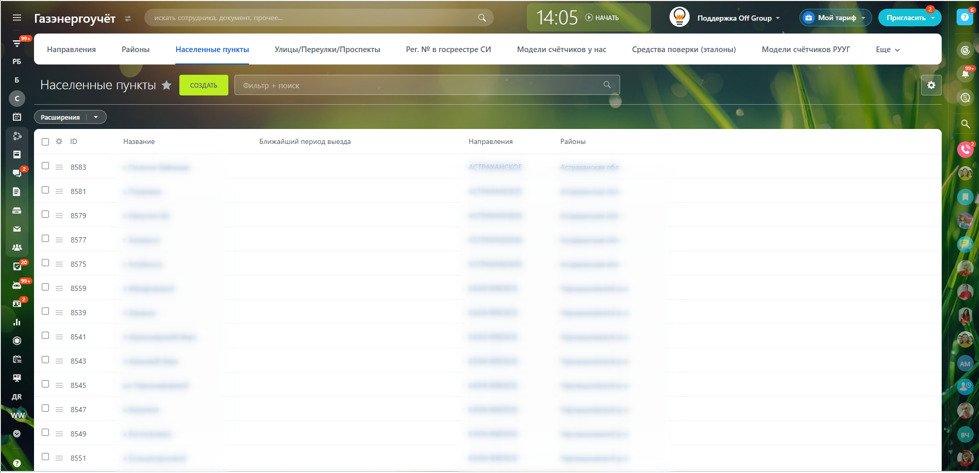Switch to the Районы tab

point(135,49)
